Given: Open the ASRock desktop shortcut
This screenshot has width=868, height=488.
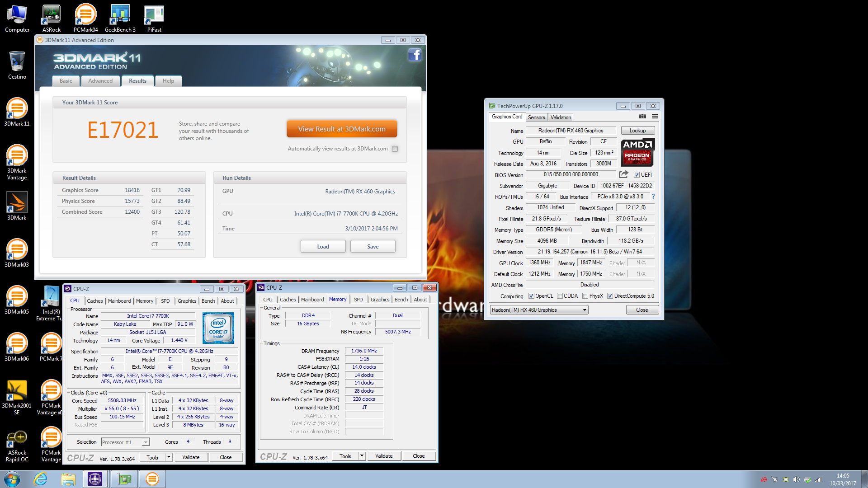Looking at the screenshot, I should click(52, 18).
